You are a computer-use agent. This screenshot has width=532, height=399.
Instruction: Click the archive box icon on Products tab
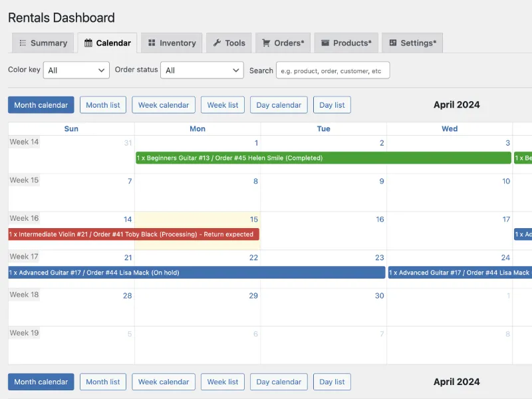click(325, 43)
